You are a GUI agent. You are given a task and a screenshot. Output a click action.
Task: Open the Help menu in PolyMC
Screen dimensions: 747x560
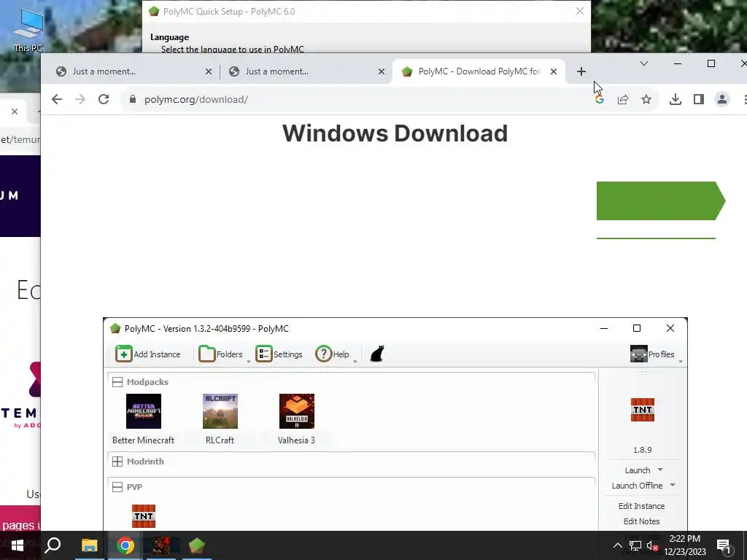pos(333,354)
